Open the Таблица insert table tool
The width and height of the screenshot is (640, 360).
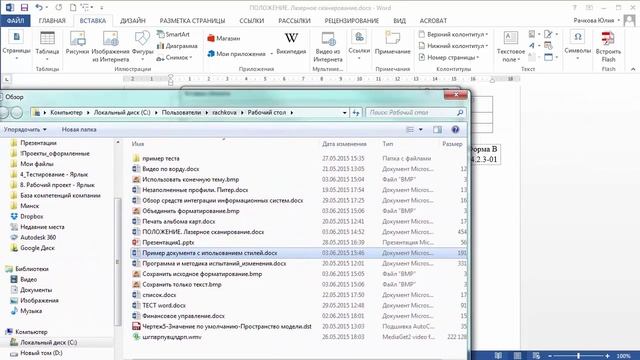47,45
